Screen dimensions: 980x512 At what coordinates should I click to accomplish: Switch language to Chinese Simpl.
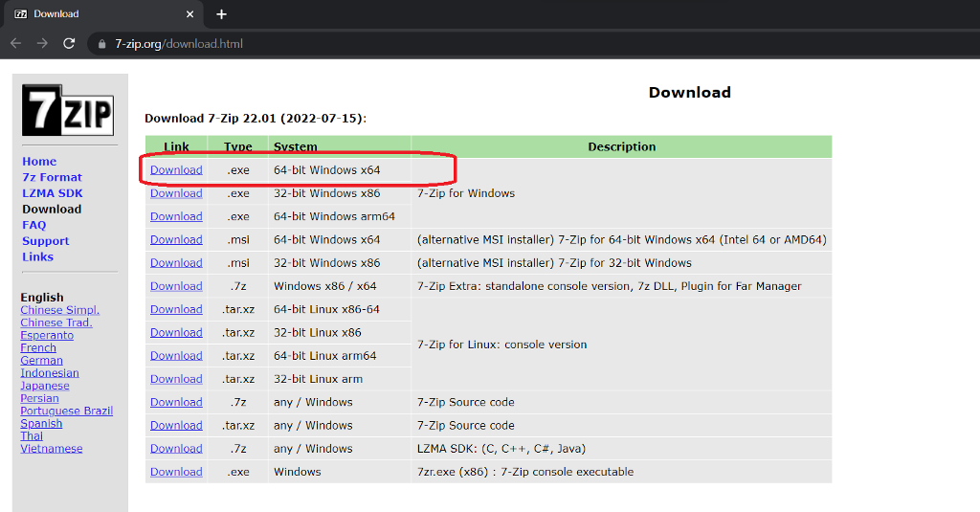tap(60, 310)
